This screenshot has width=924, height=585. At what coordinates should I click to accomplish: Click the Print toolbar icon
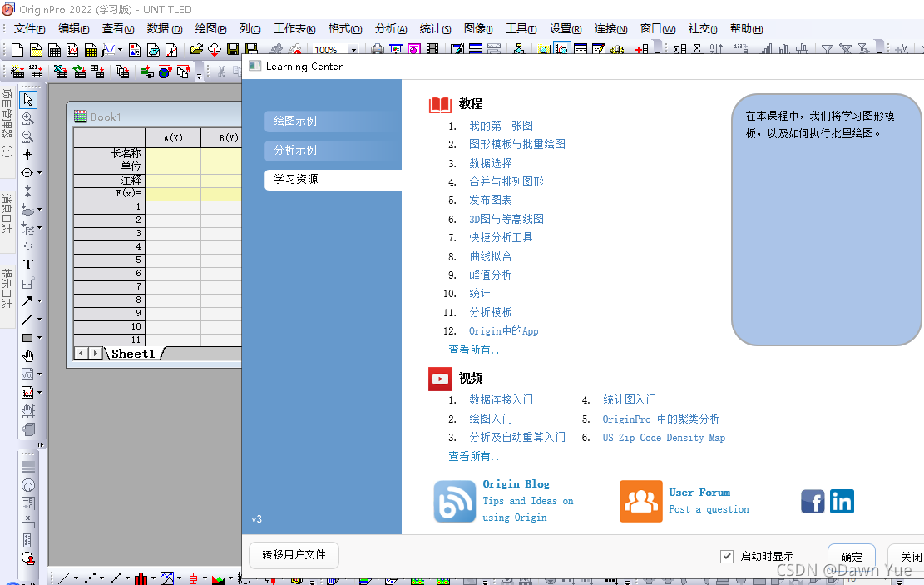[x=377, y=49]
